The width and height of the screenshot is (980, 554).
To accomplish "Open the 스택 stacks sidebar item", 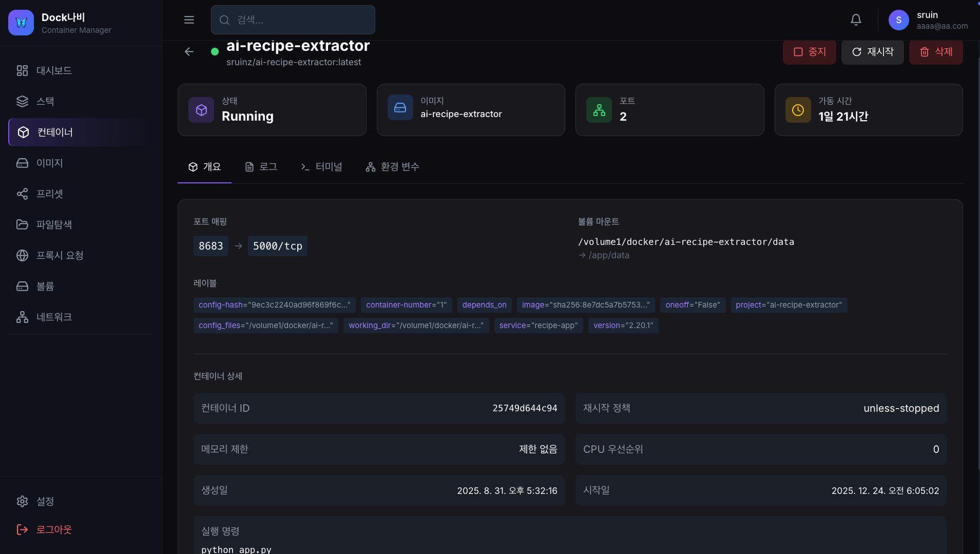I will click(x=45, y=101).
